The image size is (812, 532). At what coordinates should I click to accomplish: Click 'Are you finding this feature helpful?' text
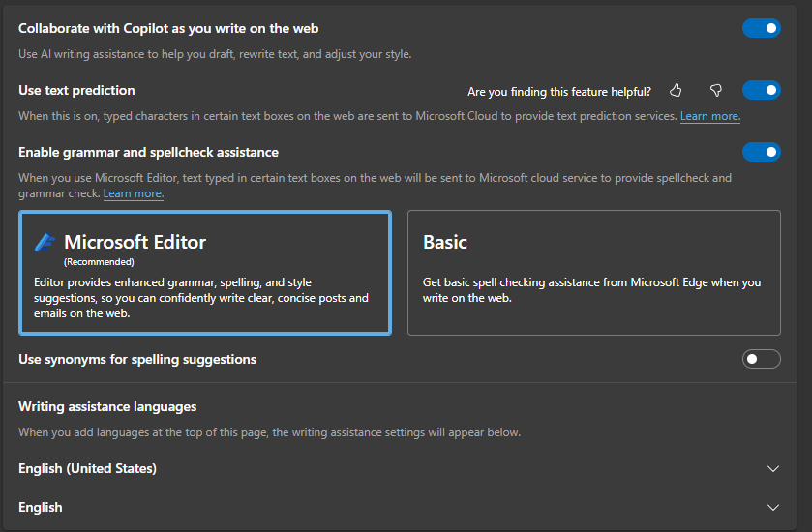559,92
